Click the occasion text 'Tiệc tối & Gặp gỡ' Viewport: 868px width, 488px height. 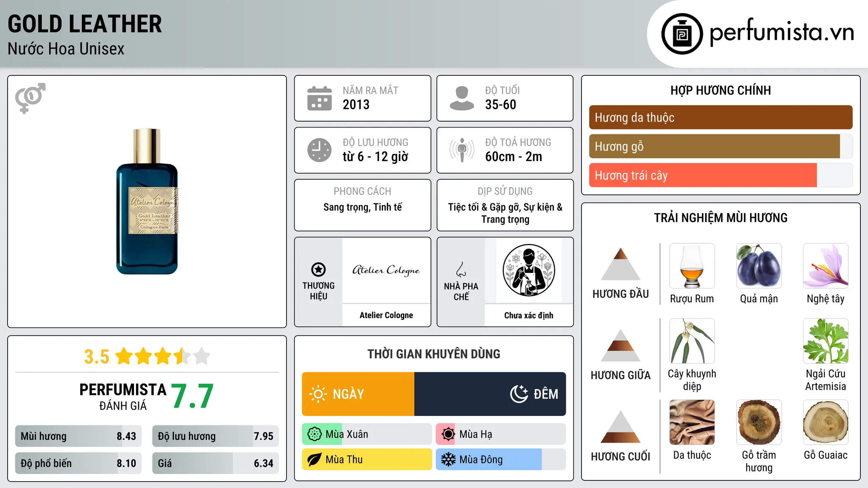484,207
